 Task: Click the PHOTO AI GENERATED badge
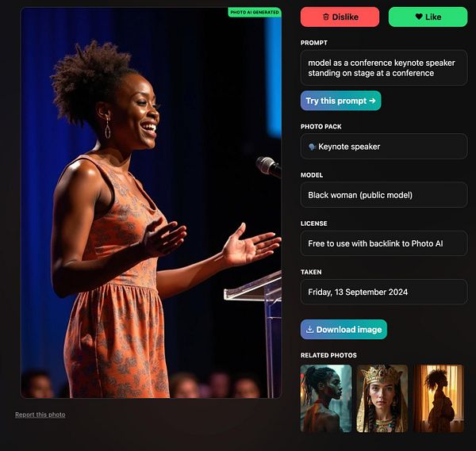click(x=255, y=12)
